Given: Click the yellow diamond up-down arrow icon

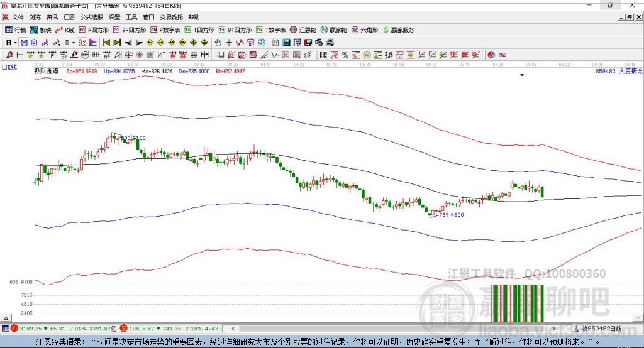Looking at the screenshot, I should pyautogui.click(x=204, y=43).
